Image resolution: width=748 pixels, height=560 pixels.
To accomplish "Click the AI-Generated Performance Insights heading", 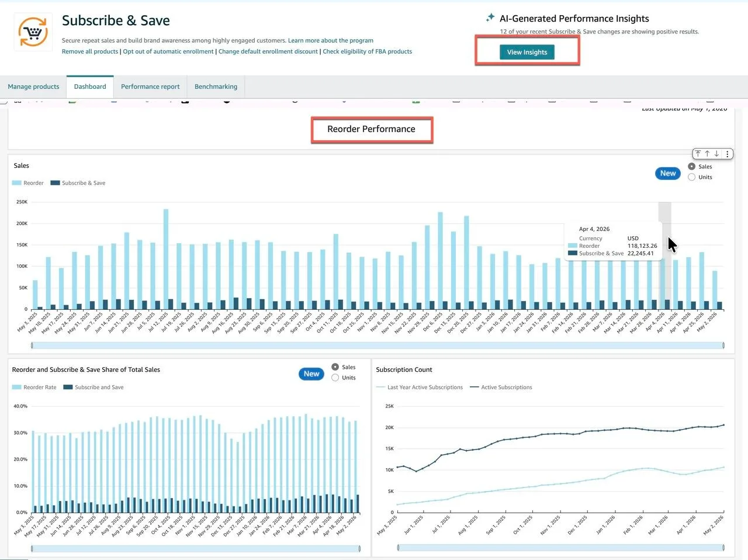I will (x=574, y=19).
